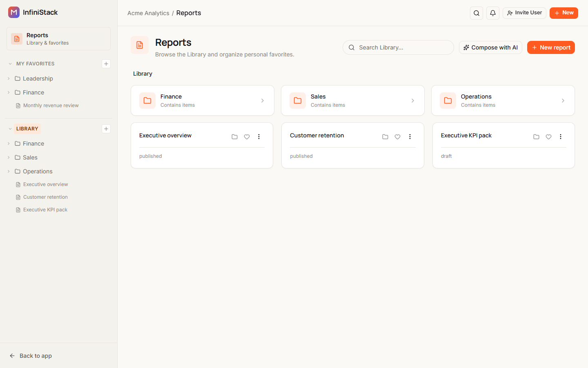588x368 pixels.
Task: Open Executive overview more options menu
Action: (x=259, y=137)
